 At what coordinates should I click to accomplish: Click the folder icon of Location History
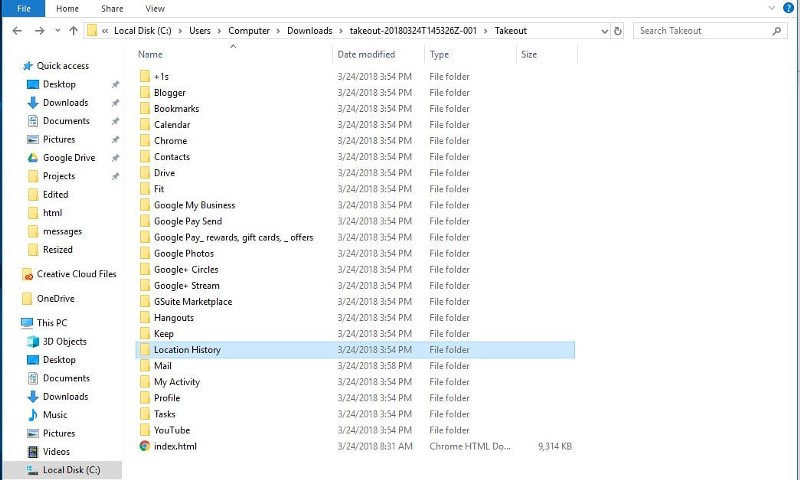tap(145, 349)
